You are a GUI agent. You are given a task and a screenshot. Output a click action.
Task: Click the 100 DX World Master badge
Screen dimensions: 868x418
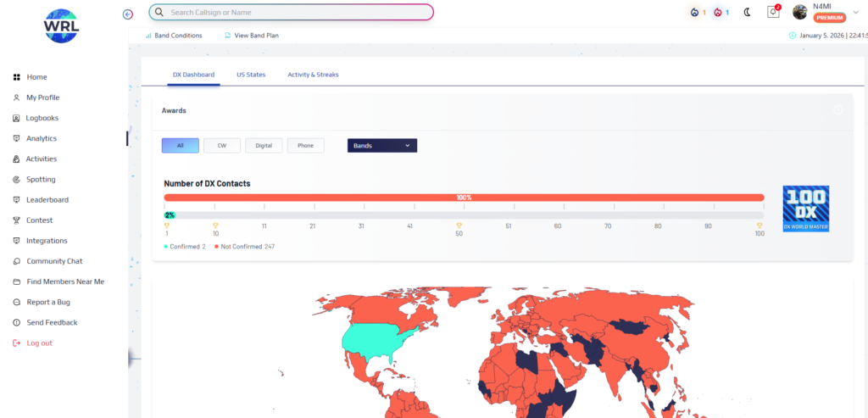(x=805, y=209)
